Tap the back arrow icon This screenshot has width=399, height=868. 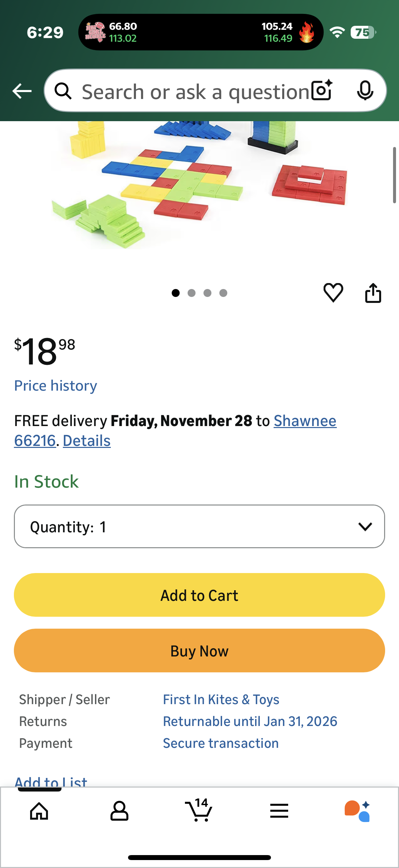click(22, 91)
